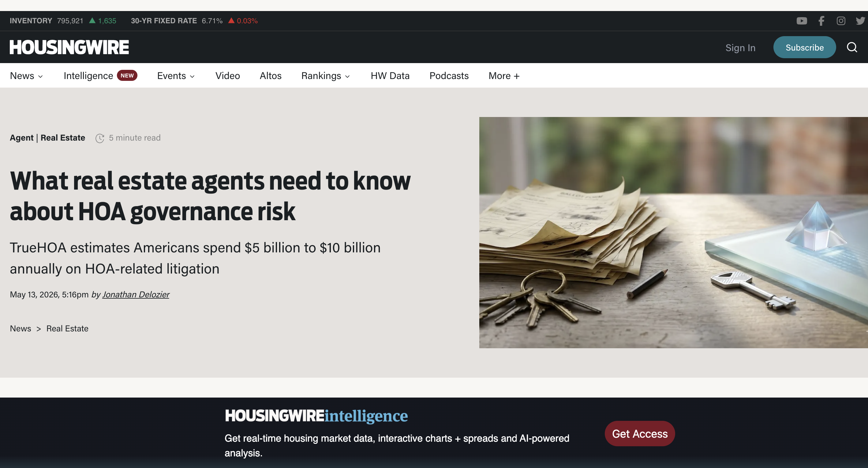The image size is (868, 468).
Task: Click the red fixed rate up arrow
Action: 231,21
